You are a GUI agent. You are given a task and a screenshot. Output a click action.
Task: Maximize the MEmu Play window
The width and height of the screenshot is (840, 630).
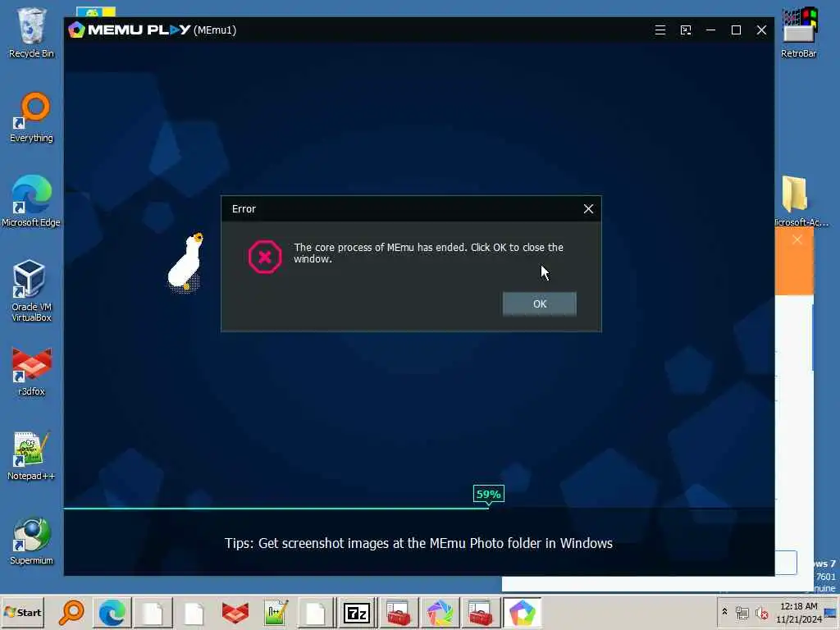[x=736, y=30]
